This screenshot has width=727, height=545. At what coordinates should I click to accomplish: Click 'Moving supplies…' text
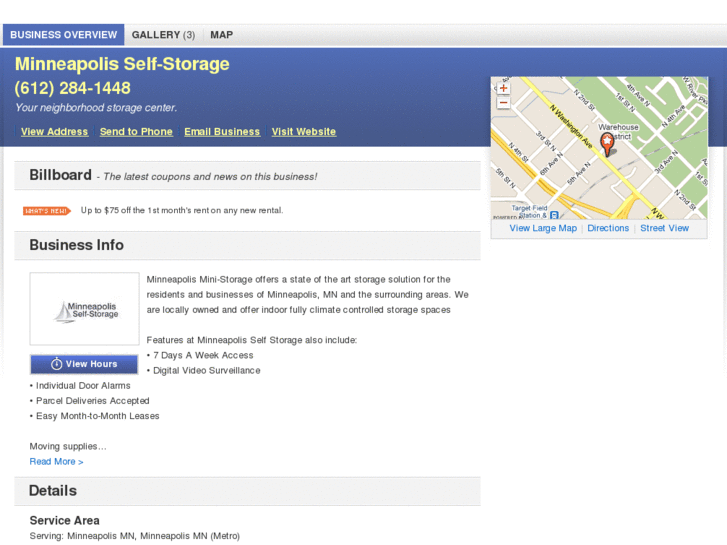pos(68,446)
